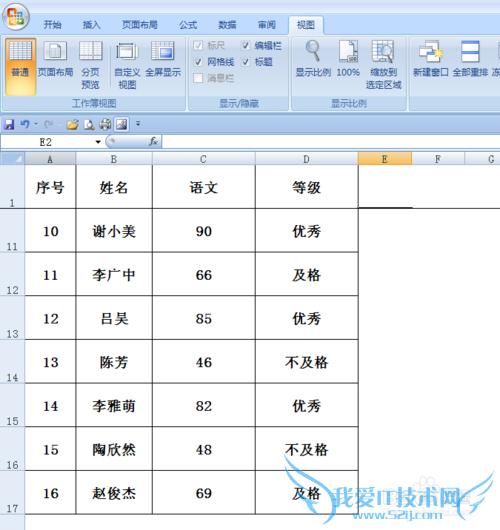Screen dimensions: 500x530
Task: Open Customize Quick Access Toolbar dropdown
Action: point(138,124)
